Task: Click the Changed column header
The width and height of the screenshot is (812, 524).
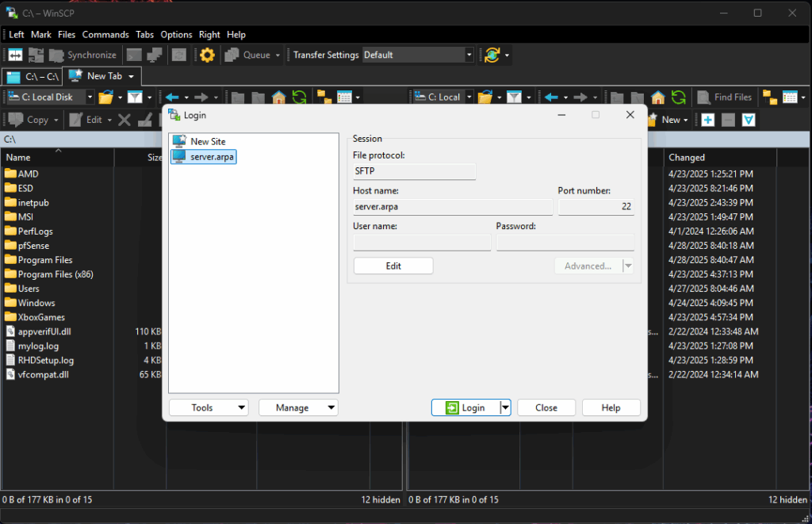Action: pyautogui.click(x=720, y=158)
